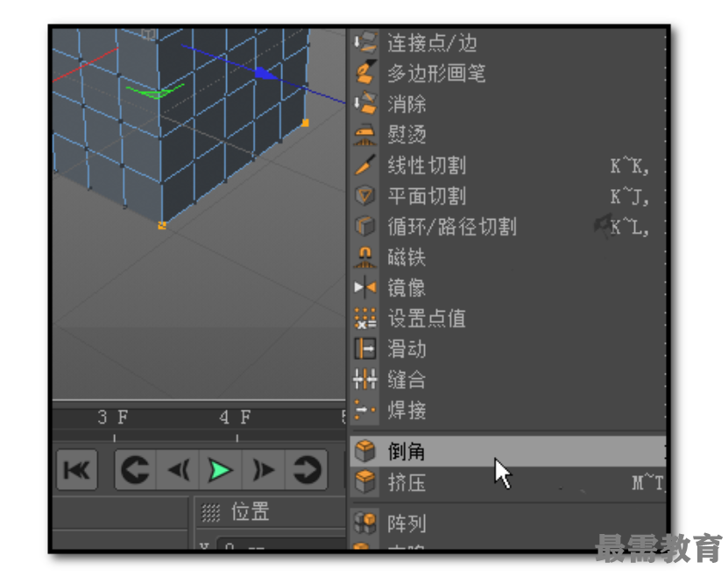The image size is (728, 583).
Task: Choose 消除 in the context menu
Action: click(508, 103)
